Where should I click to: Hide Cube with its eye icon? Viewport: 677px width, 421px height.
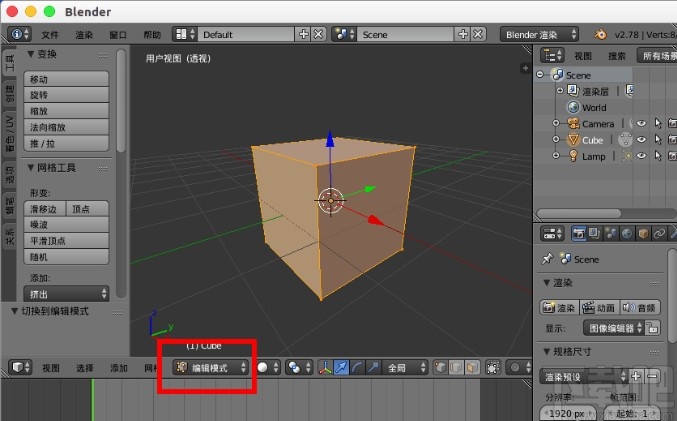point(642,139)
